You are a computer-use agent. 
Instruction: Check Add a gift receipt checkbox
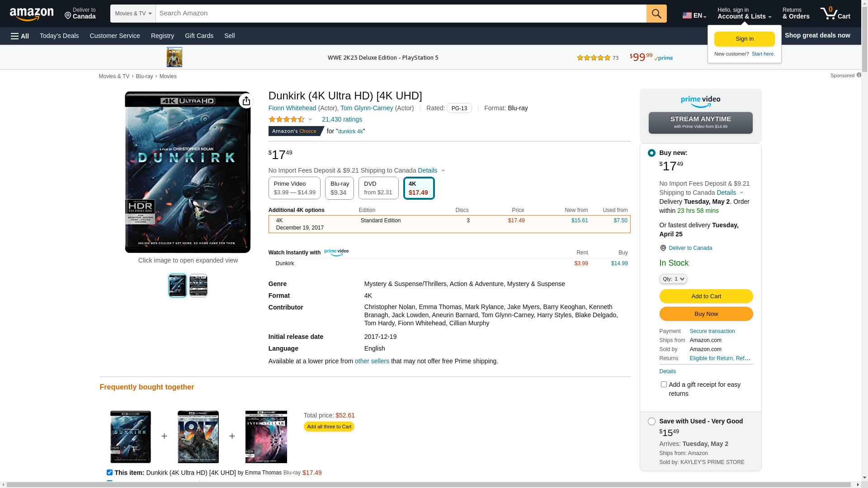tap(664, 385)
